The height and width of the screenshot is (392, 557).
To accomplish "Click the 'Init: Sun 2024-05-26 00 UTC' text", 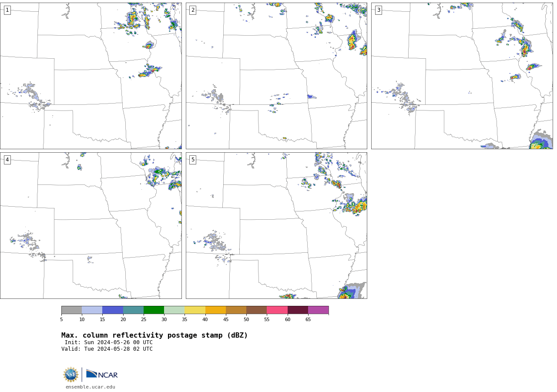I will tap(109, 342).
